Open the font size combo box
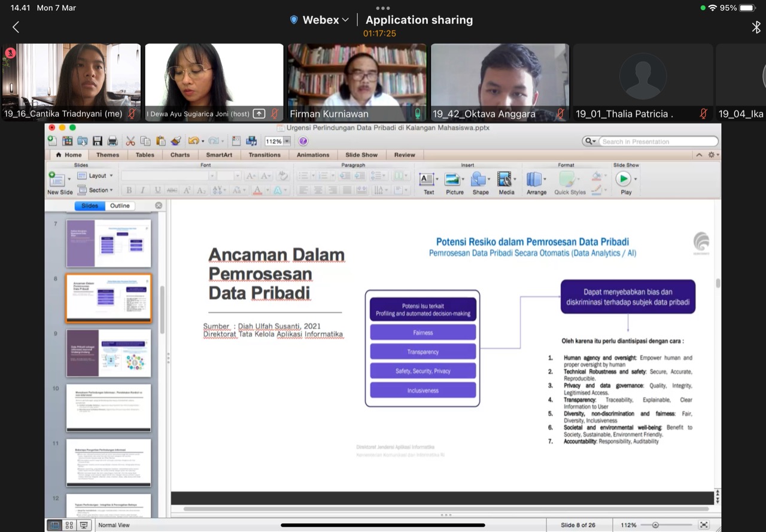 (229, 176)
